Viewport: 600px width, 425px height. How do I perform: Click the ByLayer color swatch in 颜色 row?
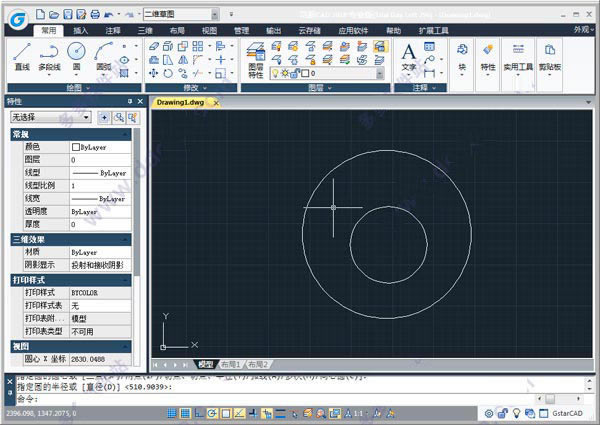[76, 147]
